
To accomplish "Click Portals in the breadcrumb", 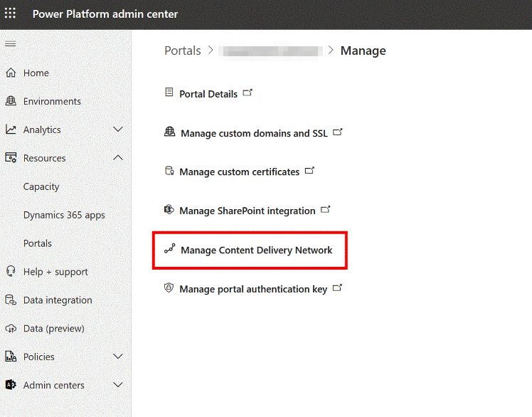I will tap(183, 51).
